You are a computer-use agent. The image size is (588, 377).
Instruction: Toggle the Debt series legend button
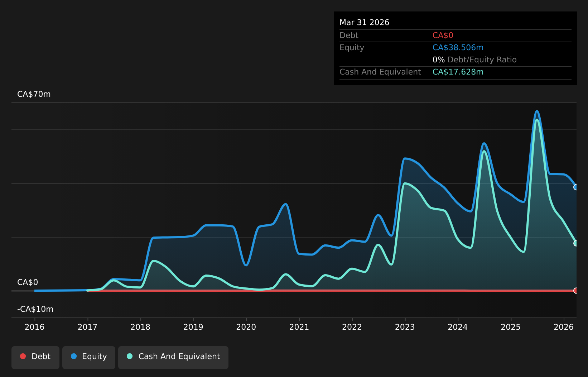pyautogui.click(x=35, y=357)
